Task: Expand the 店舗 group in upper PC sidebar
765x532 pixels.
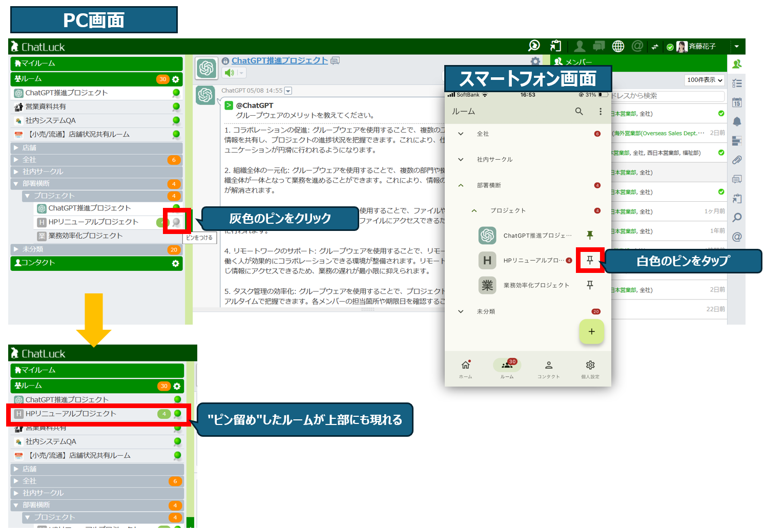Action: [x=16, y=148]
